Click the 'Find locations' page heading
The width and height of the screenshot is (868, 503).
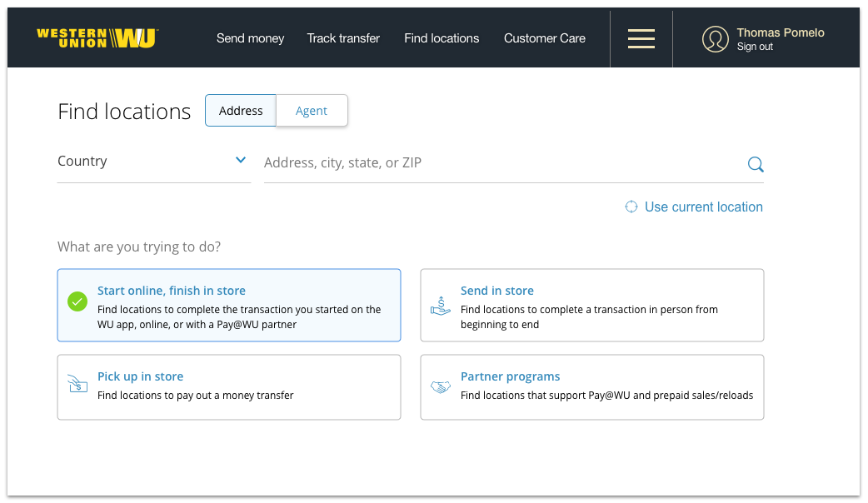[125, 112]
